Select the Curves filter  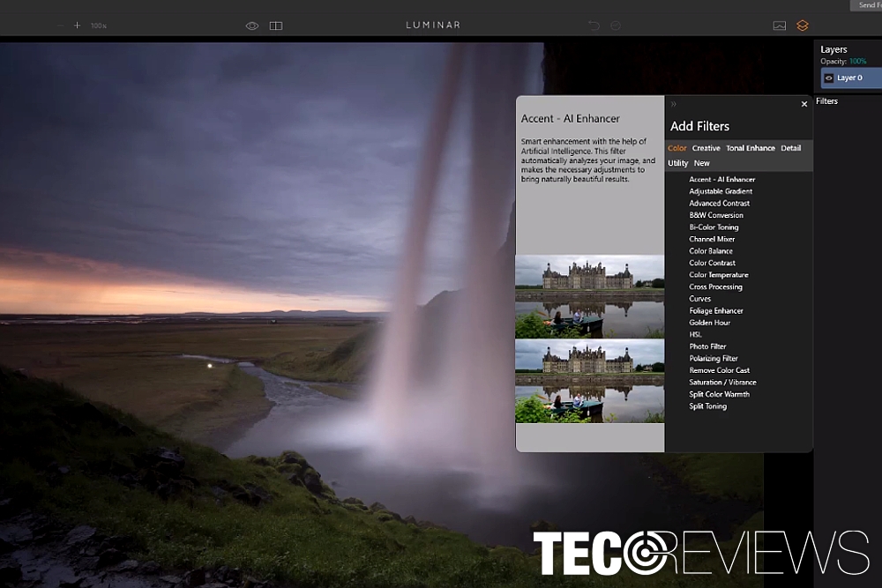pyautogui.click(x=699, y=299)
